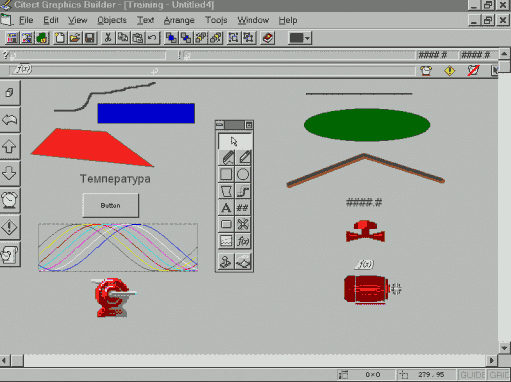Click the prompt input field beside question mark
This screenshot has width=511, height=382.
pyautogui.click(x=88, y=55)
